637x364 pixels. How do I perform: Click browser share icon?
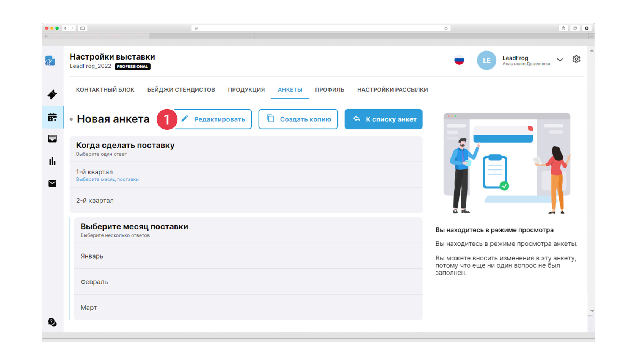click(x=563, y=28)
